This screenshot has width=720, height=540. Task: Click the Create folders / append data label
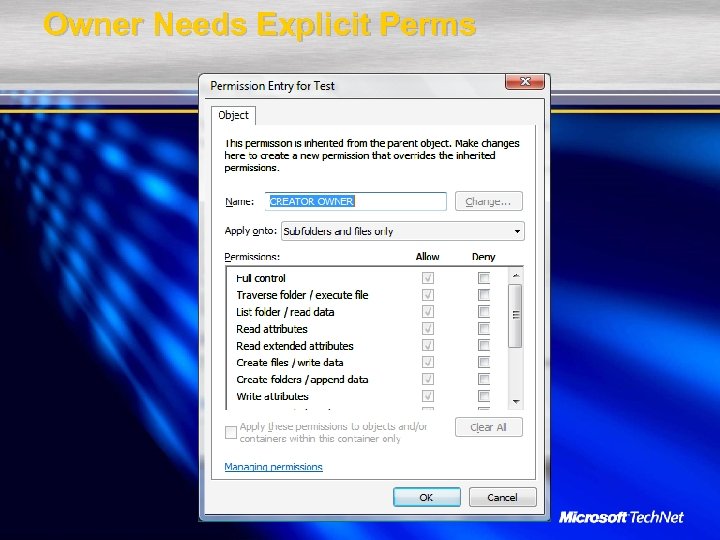click(302, 380)
